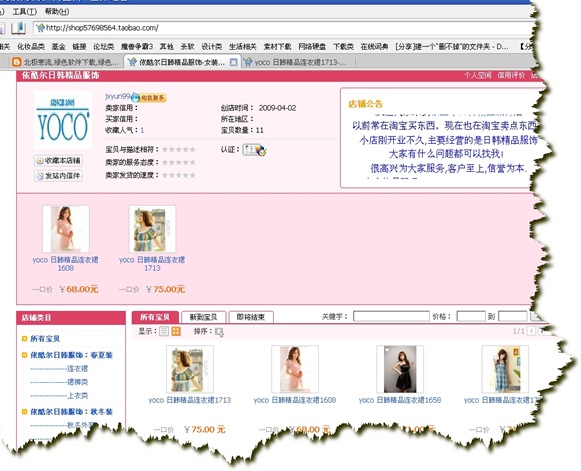Click the 店铺公告 heading

365,104
